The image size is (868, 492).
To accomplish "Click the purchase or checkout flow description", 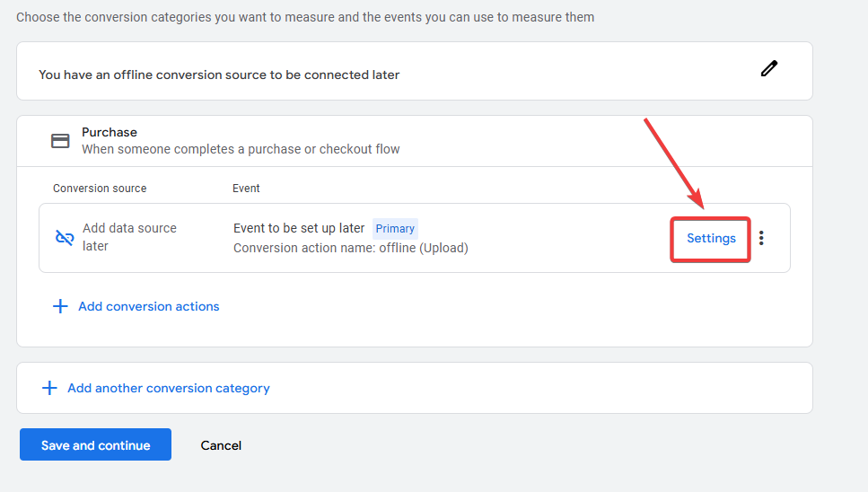I will click(x=241, y=149).
